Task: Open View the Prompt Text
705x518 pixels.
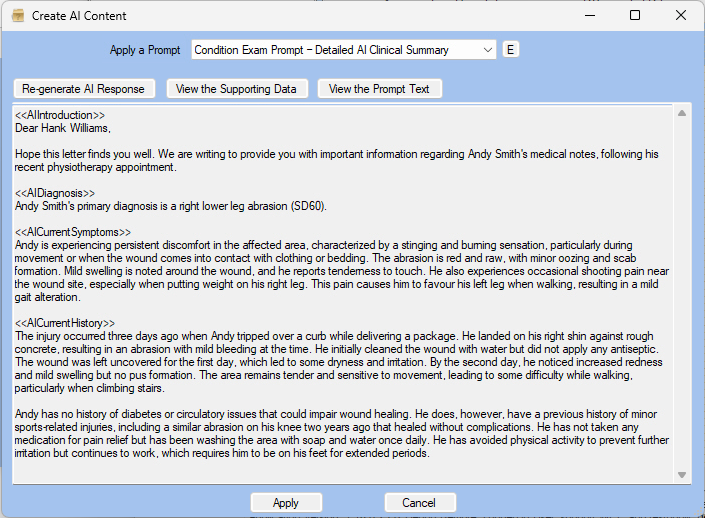Action: 379,89
